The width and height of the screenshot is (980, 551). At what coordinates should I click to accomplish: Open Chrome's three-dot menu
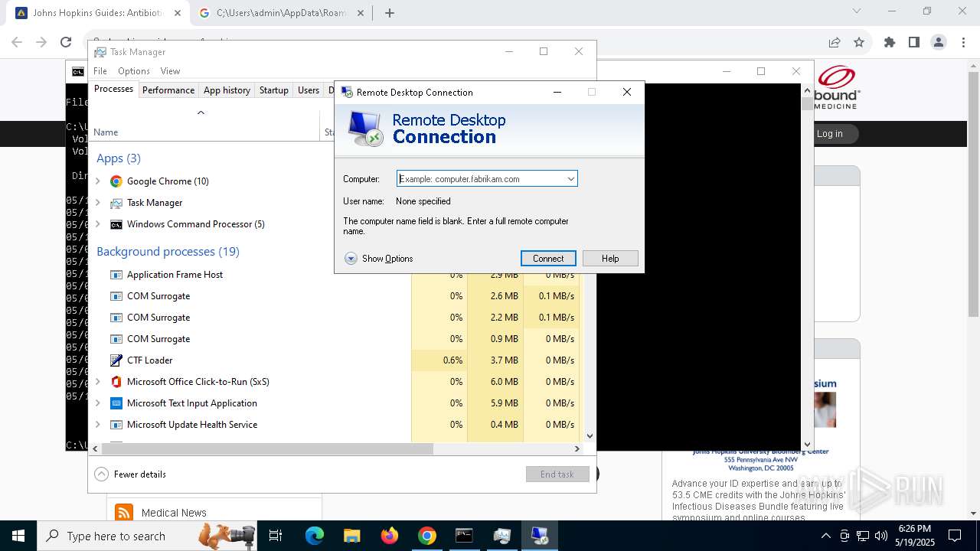[x=962, y=43]
